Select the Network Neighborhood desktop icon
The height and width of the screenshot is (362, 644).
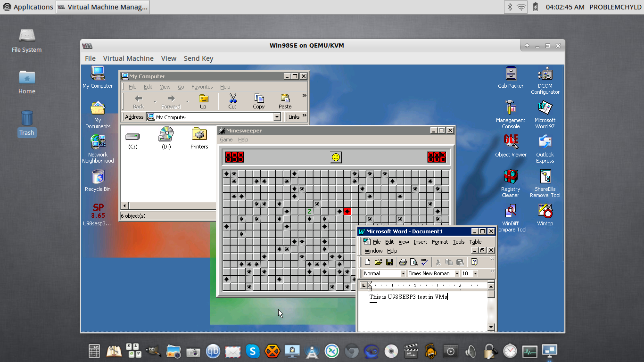pyautogui.click(x=98, y=149)
